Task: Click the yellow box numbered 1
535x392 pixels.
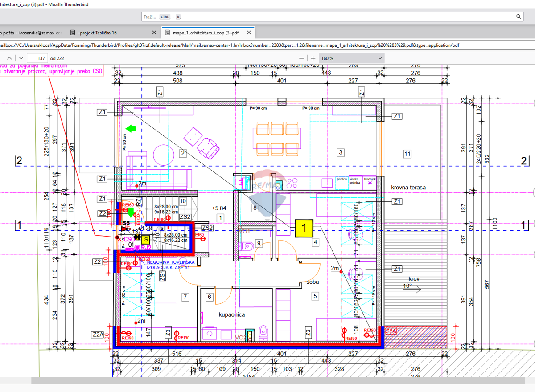Action: [304, 228]
